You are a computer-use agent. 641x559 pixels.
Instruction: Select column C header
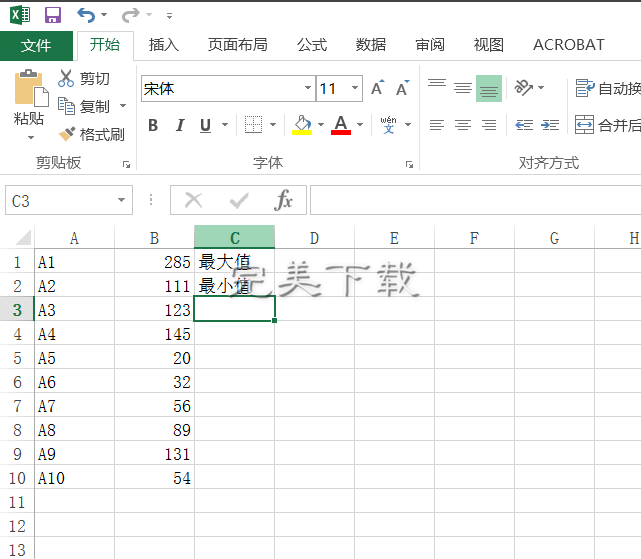point(234,237)
